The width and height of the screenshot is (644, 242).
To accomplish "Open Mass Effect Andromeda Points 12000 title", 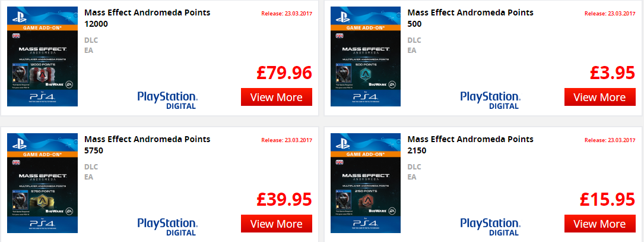I will (147, 18).
